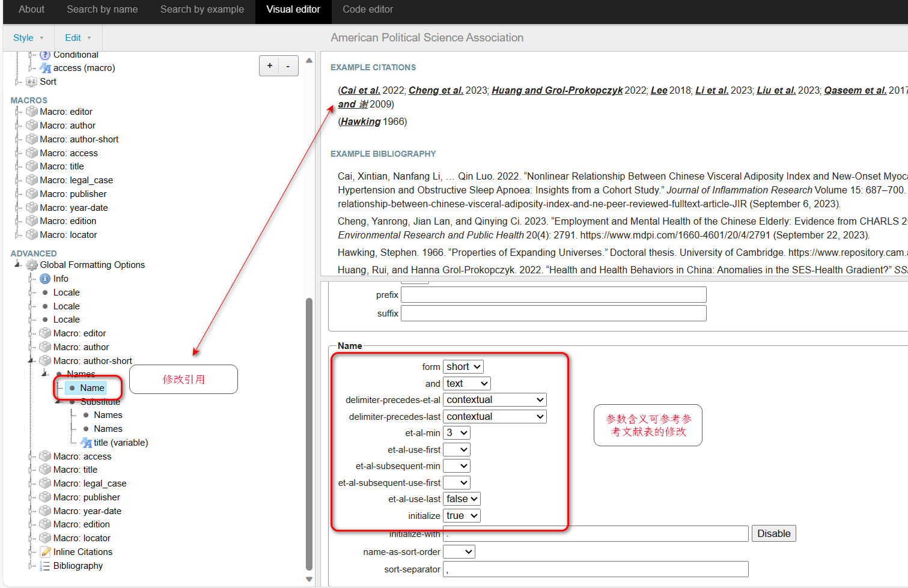Click the Conditional question mark icon
Viewport: 908px width, 588px height.
[x=45, y=55]
